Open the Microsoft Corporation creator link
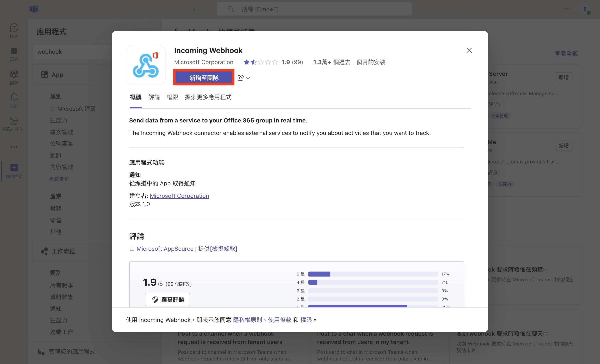This screenshot has width=600, height=364. pyautogui.click(x=179, y=196)
